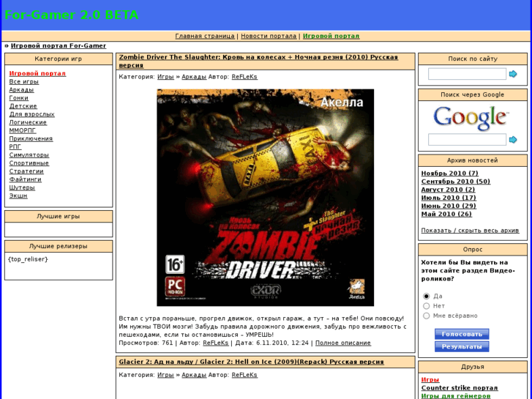
Task: Open 'Полное описание' of Zombie Driver
Action: (343, 343)
